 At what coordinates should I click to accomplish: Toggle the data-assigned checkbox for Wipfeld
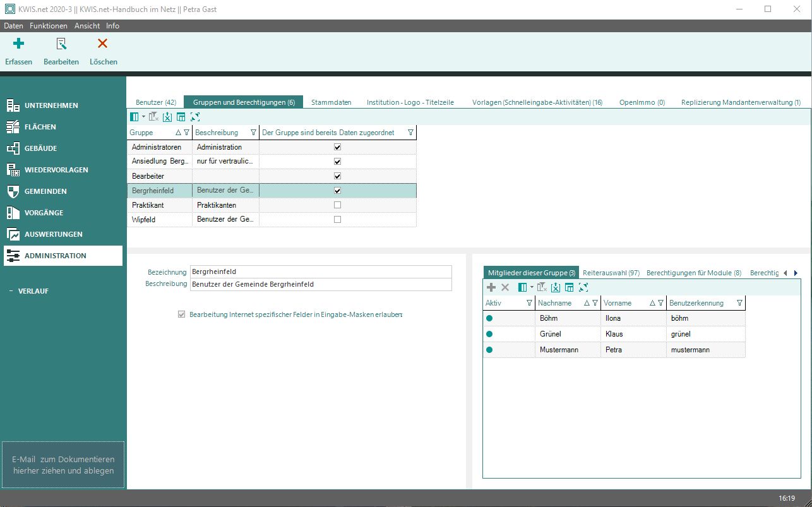click(x=337, y=220)
